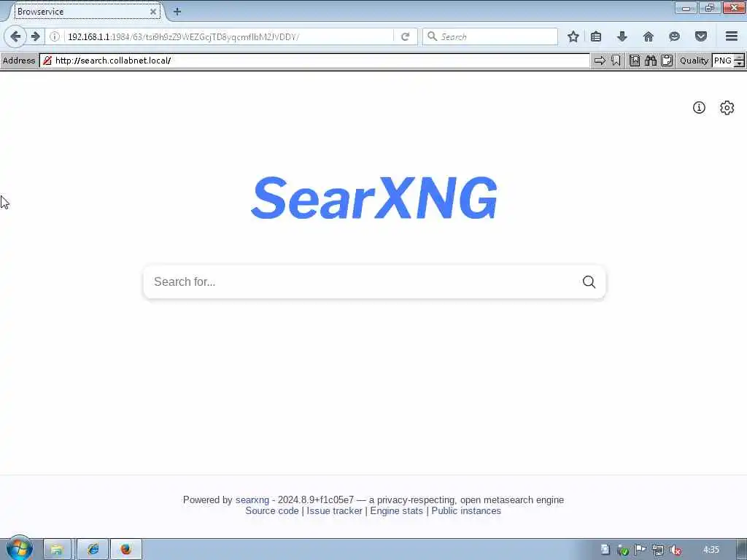This screenshot has height=560, width=747.
Task: Open the chat bubble icon in toolbar
Action: (675, 36)
